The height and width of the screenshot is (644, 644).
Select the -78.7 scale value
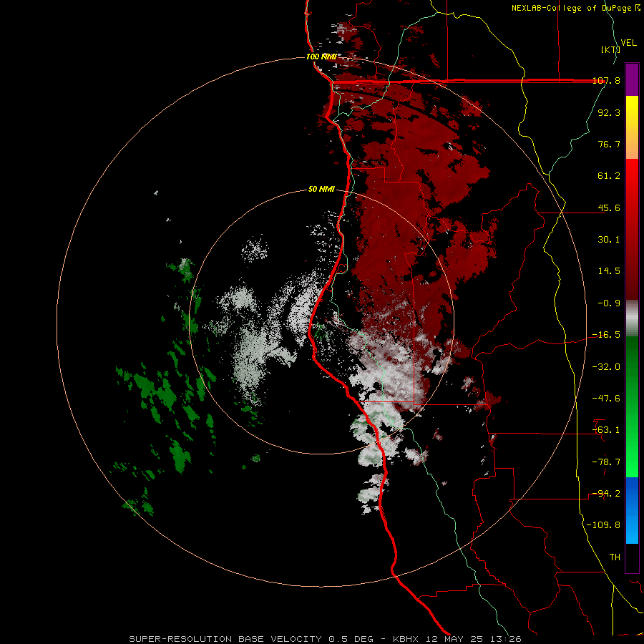pos(606,462)
